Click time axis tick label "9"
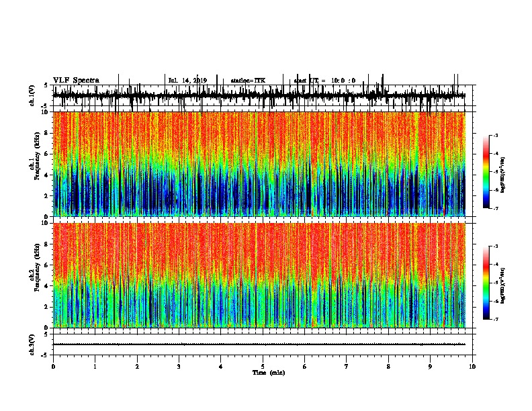 coord(430,367)
